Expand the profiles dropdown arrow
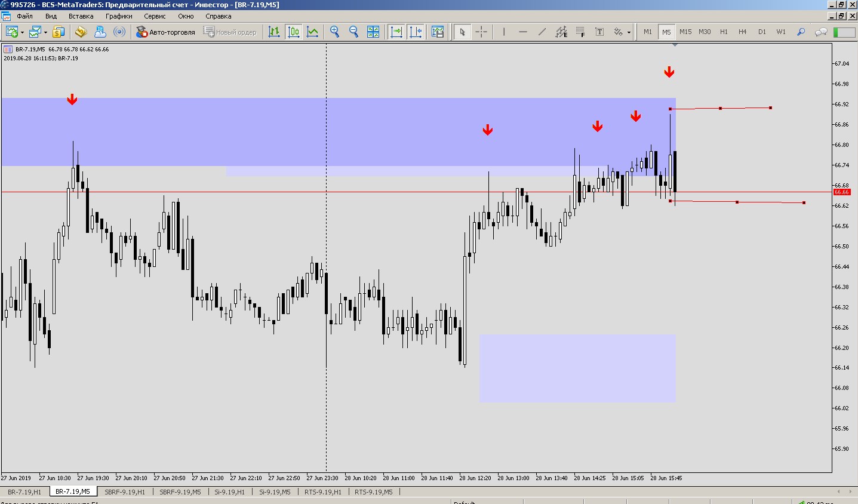The width and height of the screenshot is (858, 504). click(45, 32)
